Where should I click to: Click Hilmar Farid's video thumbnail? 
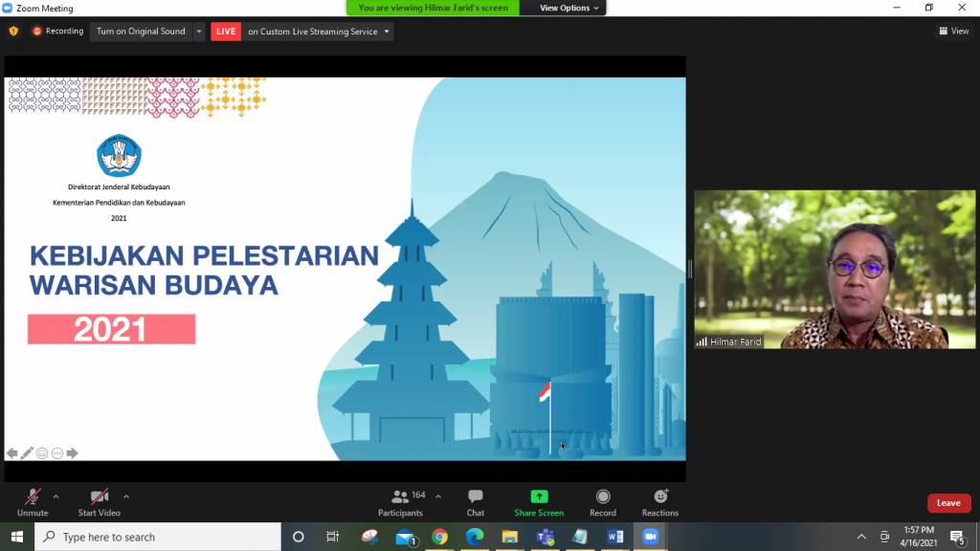pyautogui.click(x=835, y=270)
